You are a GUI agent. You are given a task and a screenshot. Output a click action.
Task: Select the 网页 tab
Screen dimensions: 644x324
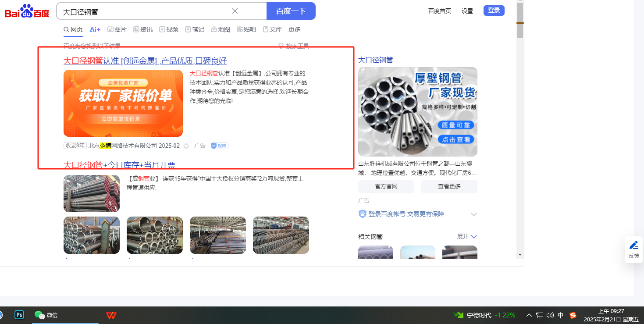click(x=73, y=29)
